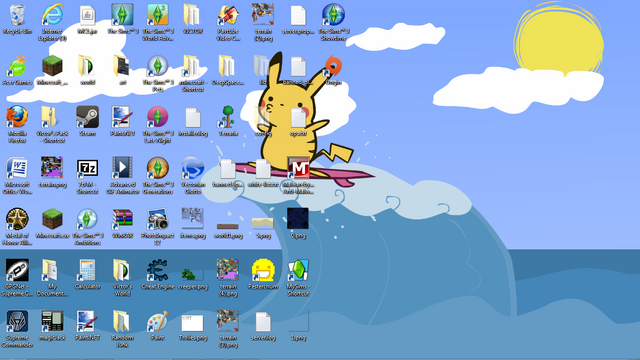The image size is (640, 360).
Task: Select the server.log file
Action: click(263, 323)
